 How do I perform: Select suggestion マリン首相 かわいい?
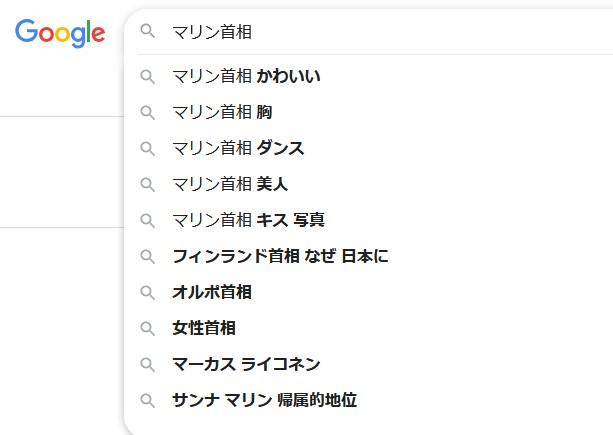246,76
